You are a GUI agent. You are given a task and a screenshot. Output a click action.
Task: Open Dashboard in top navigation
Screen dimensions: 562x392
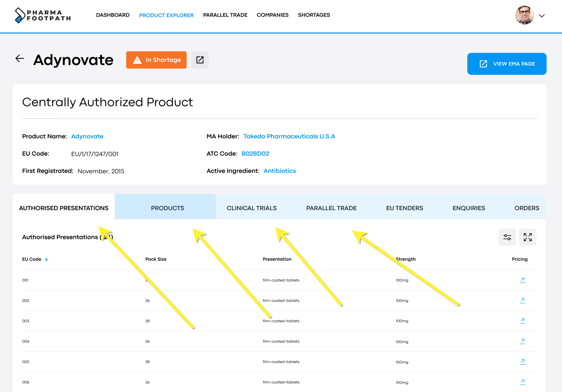click(x=113, y=15)
